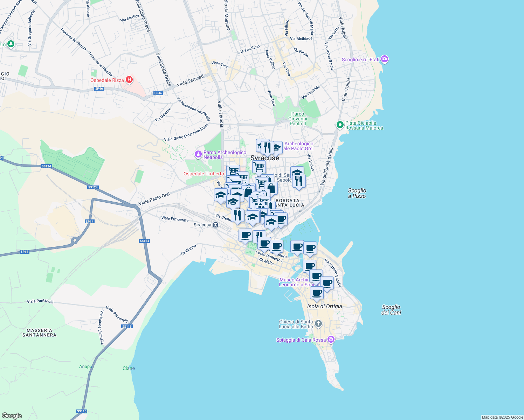Viewport: 524px width, 420px height.
Task: Click the southernmost coffee cup marker in Ortigia
Action: pos(317,293)
